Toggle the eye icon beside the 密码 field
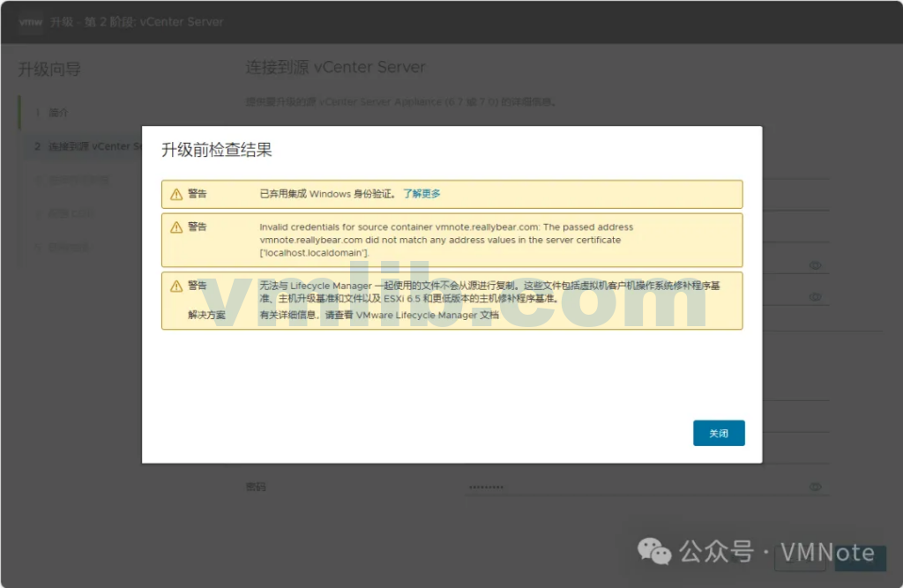 (815, 488)
